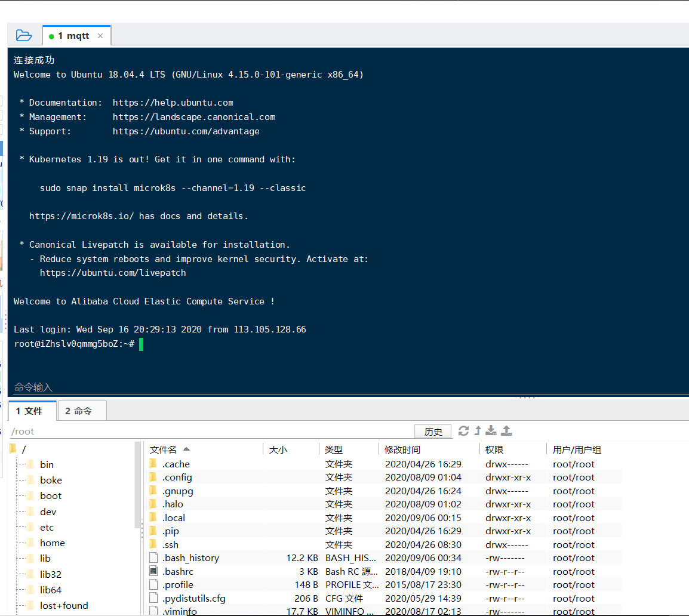Open the 历史 history button
Screen dimensions: 689x616
pos(433,432)
